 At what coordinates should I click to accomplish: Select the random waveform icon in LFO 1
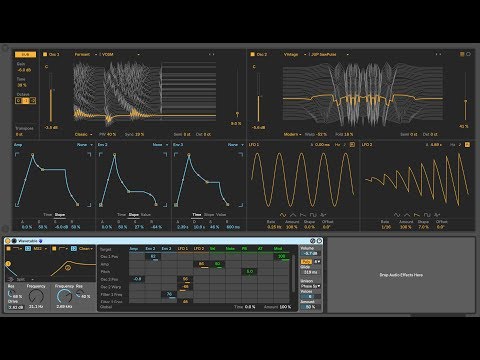tap(323, 215)
